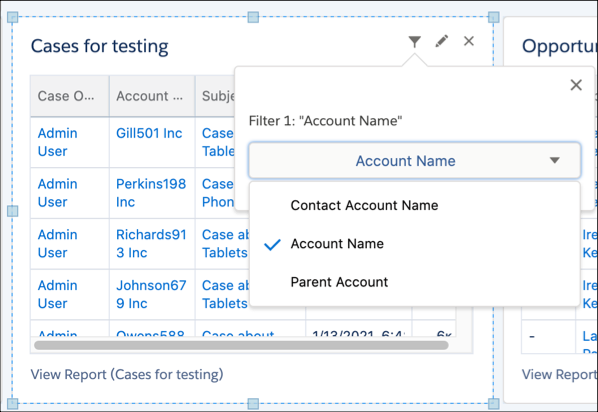Remove the Cases for testing component
This screenshot has width=598, height=412.
469,41
